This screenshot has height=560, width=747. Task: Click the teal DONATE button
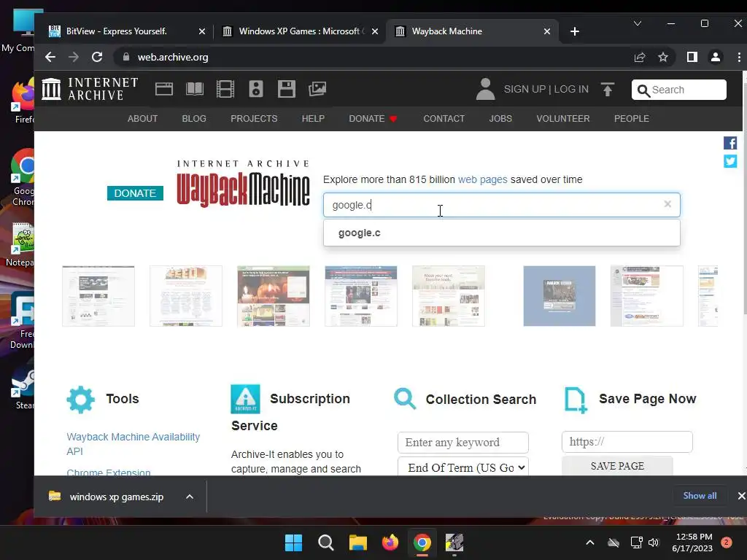pos(135,193)
